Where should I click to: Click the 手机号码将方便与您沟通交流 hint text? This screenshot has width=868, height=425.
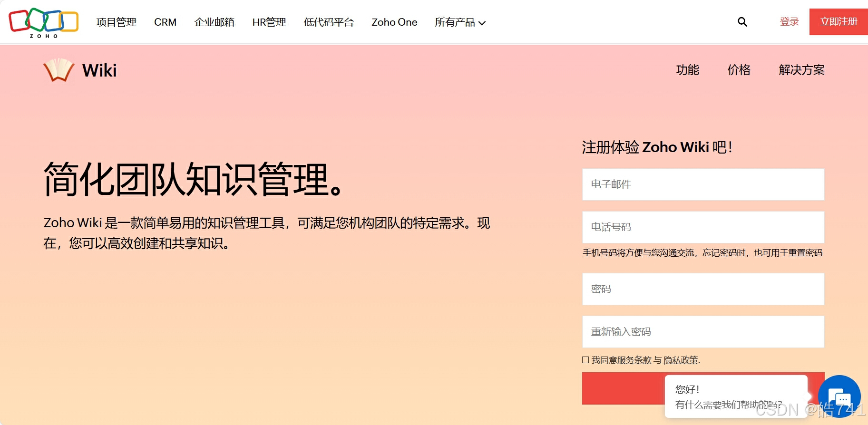[702, 253]
